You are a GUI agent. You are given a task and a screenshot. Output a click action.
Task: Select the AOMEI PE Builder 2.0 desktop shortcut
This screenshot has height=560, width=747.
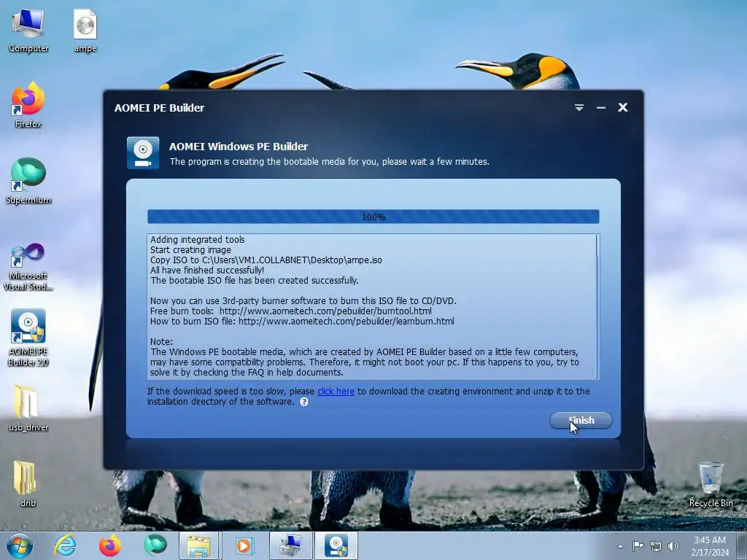[x=28, y=338]
